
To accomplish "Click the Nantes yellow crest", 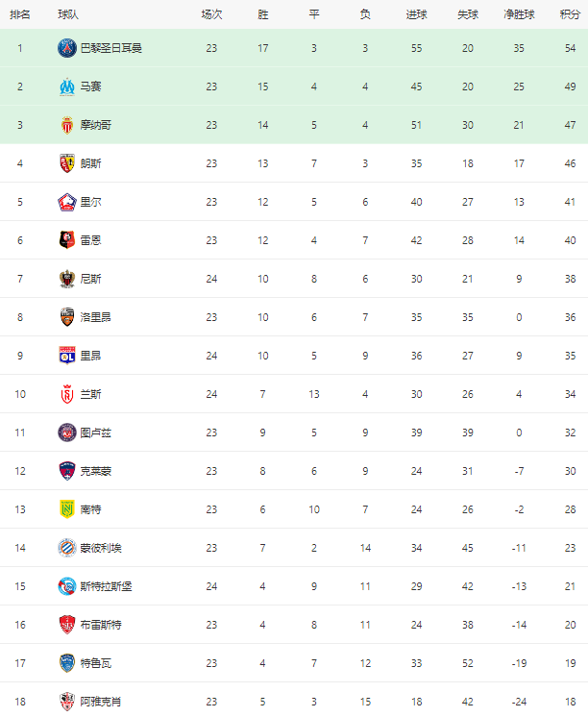I will (66, 509).
